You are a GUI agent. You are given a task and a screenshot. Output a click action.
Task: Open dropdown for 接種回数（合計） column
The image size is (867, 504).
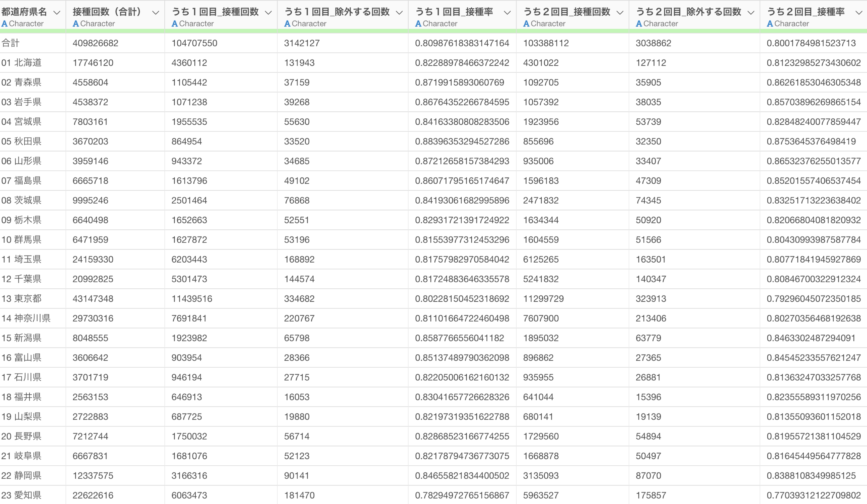point(156,13)
